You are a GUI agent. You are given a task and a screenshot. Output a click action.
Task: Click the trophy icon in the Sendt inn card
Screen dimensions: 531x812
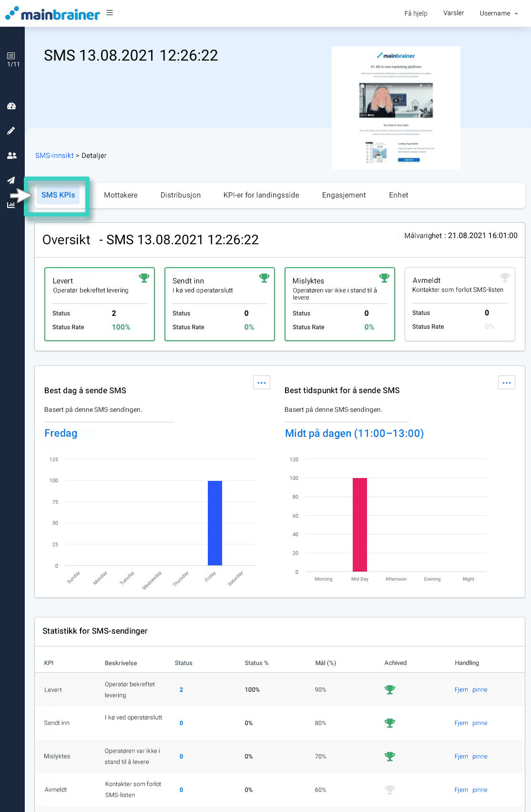point(264,278)
